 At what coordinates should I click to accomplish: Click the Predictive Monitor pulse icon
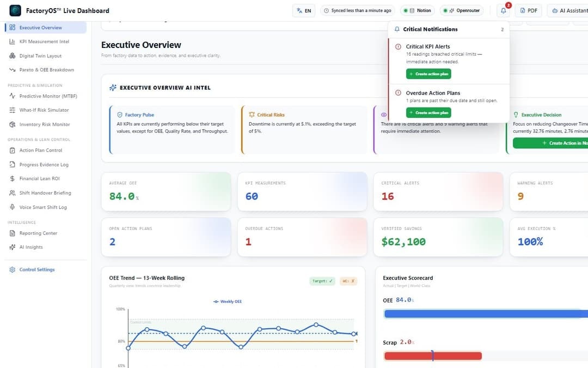click(13, 96)
